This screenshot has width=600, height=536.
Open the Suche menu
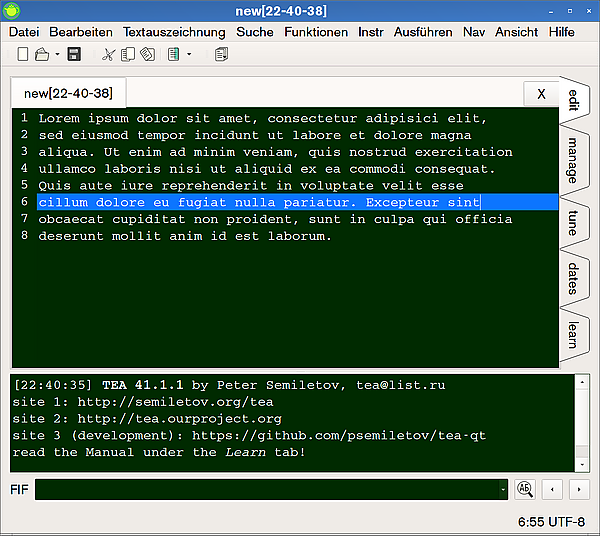pyautogui.click(x=255, y=32)
